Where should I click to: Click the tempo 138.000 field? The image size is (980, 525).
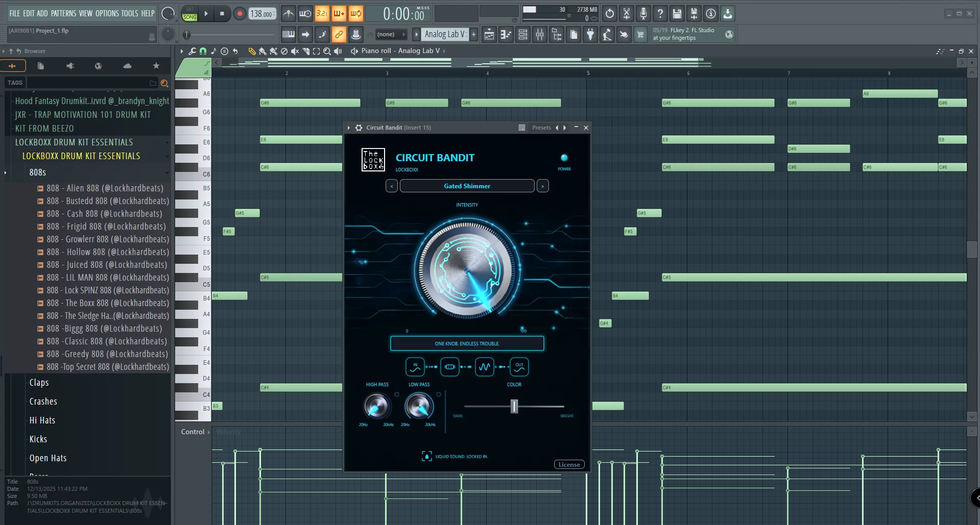pos(262,14)
